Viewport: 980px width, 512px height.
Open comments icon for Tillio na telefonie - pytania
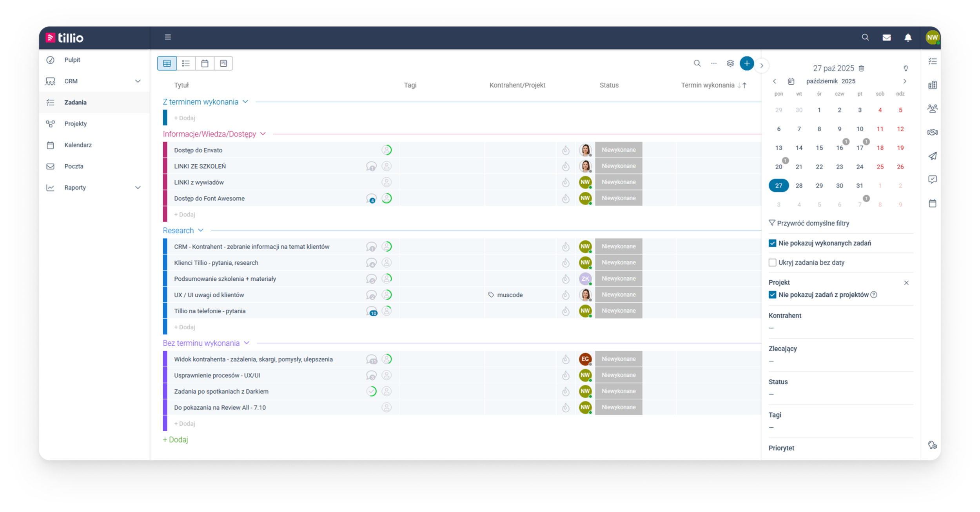point(372,311)
